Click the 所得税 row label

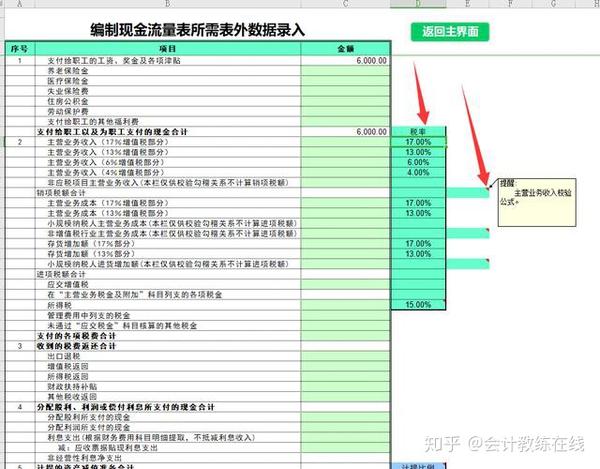coord(59,305)
